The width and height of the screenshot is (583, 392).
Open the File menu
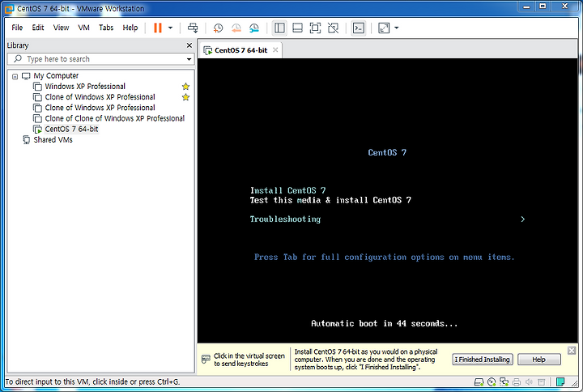(17, 28)
